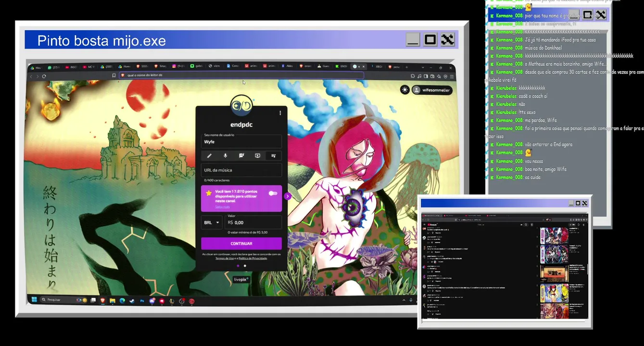Click the bookmark icon beside address bar
The image size is (644, 346).
[114, 75]
